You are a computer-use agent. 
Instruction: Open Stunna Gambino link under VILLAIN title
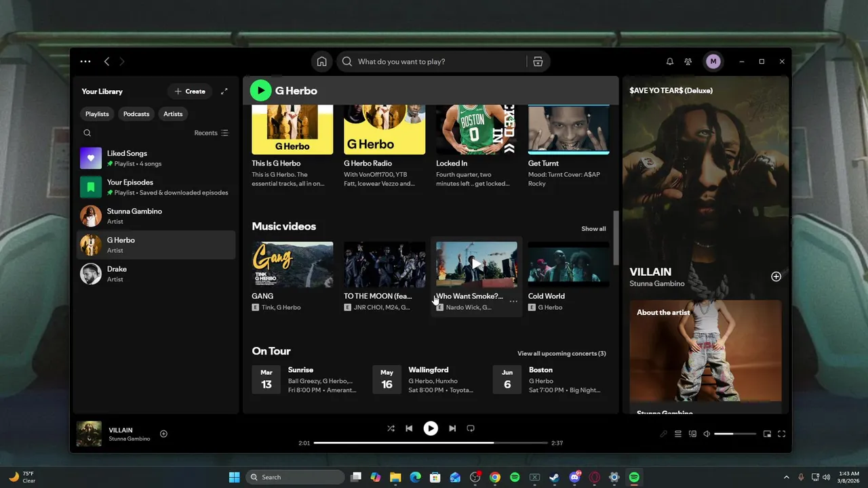[656, 284]
